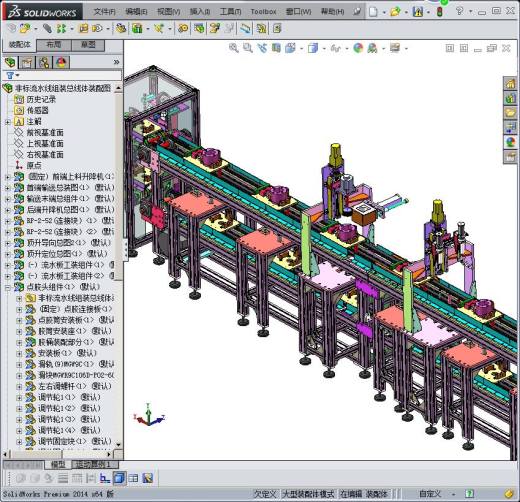Image resolution: width=520 pixels, height=502 pixels.
Task: Open the SolidWorks Resources home icon in task pane
Action: coord(510,83)
